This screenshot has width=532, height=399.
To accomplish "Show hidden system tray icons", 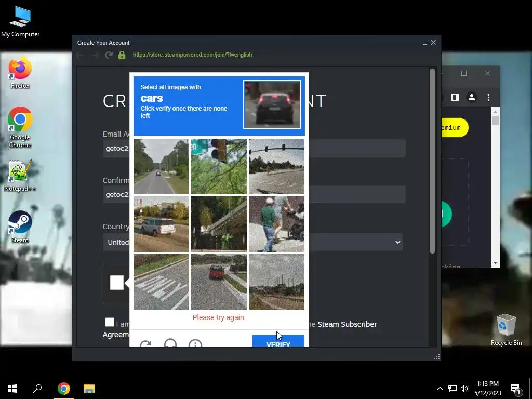I will tap(440, 389).
